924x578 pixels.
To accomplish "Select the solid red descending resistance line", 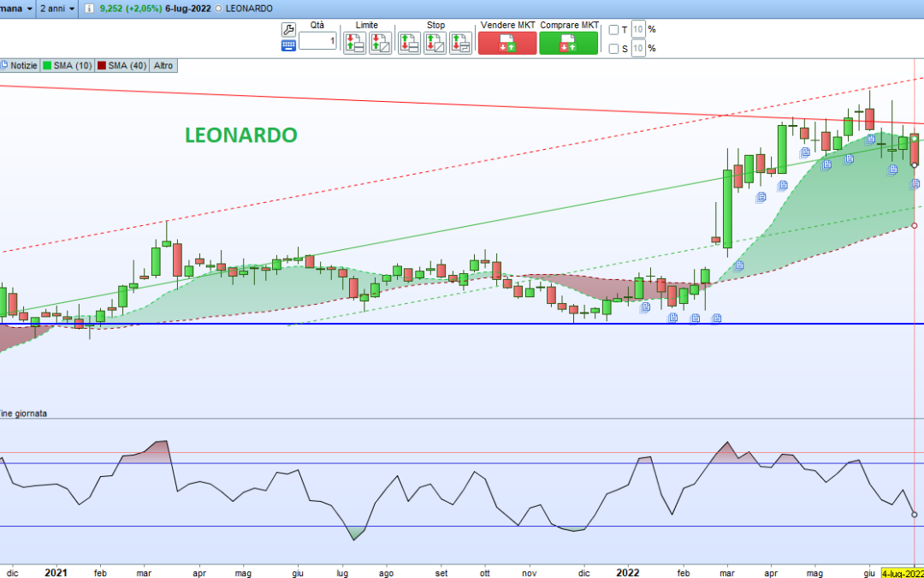I will [462, 105].
